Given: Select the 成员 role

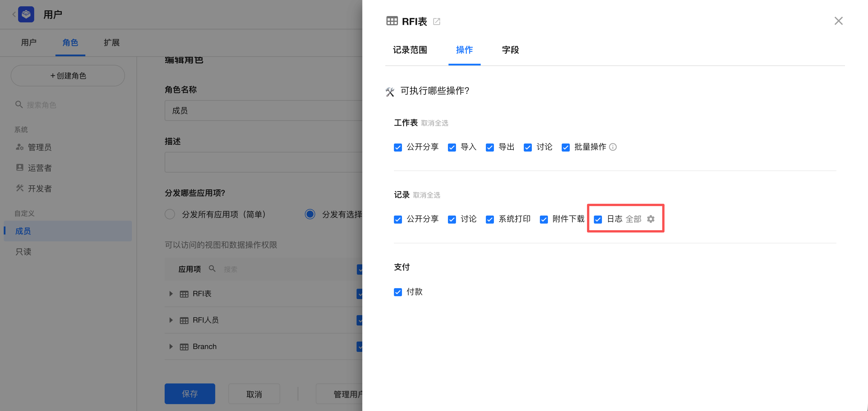Looking at the screenshot, I should click(68, 231).
